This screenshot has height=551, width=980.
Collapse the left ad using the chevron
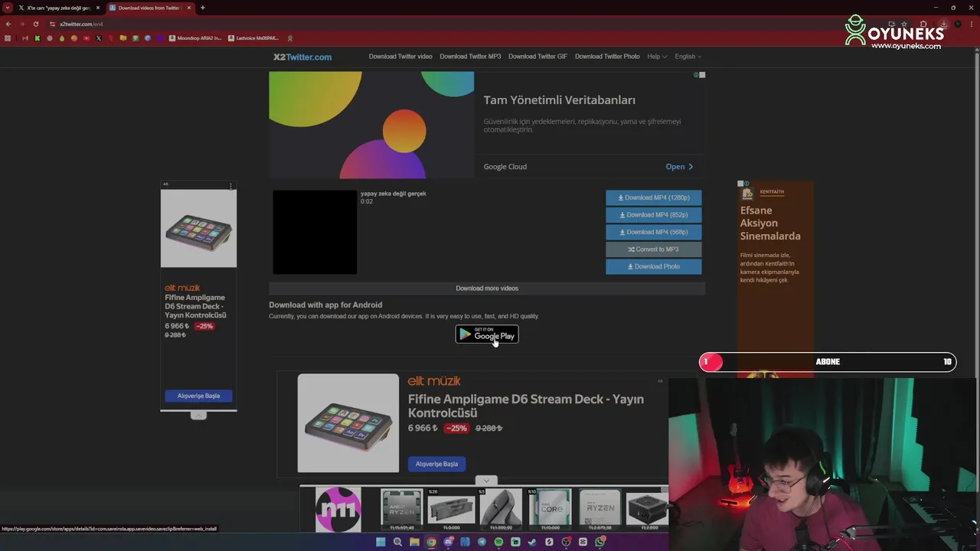pos(198,416)
